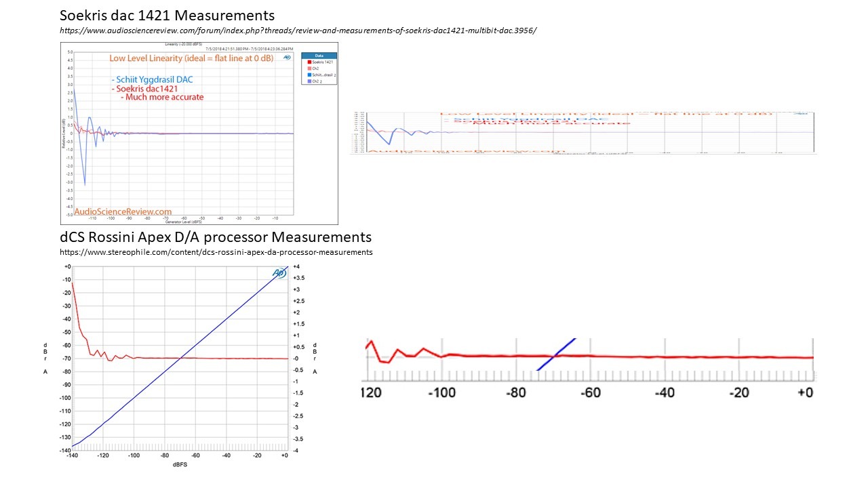Click the blue line segment in the zoomed strip
Viewport: 868px width, 488px height.
tap(556, 354)
